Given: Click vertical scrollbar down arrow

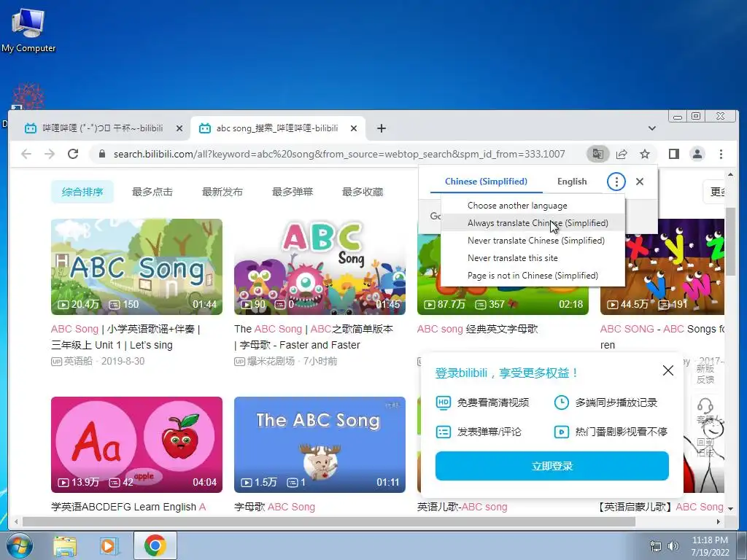Looking at the screenshot, I should pyautogui.click(x=730, y=508).
